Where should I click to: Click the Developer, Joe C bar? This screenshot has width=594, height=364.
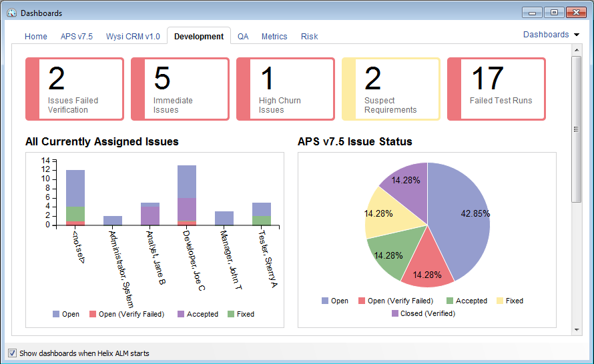(186, 195)
